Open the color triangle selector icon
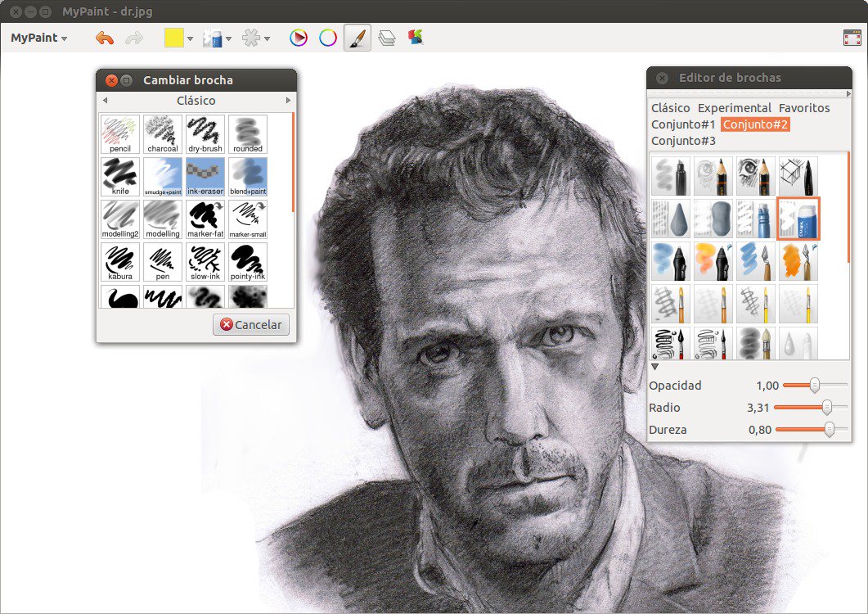 tap(299, 38)
